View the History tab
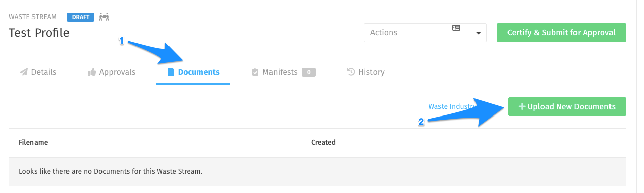This screenshot has height=193, width=644. coord(365,72)
